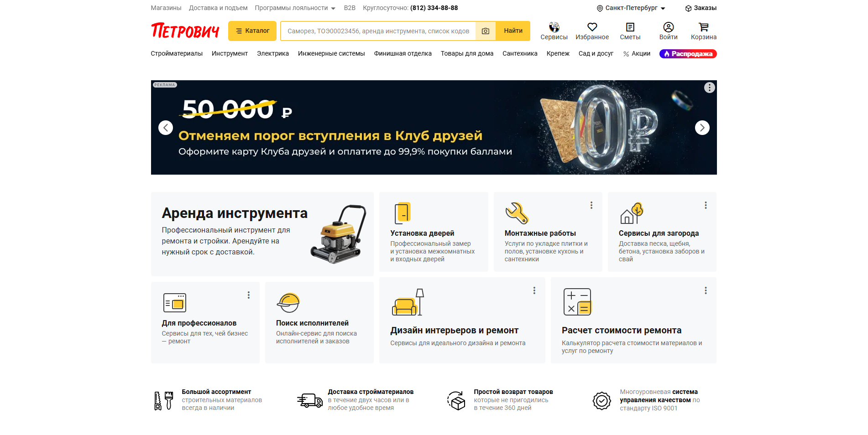Open Избранное heart icon
The image size is (868, 435).
point(592,27)
